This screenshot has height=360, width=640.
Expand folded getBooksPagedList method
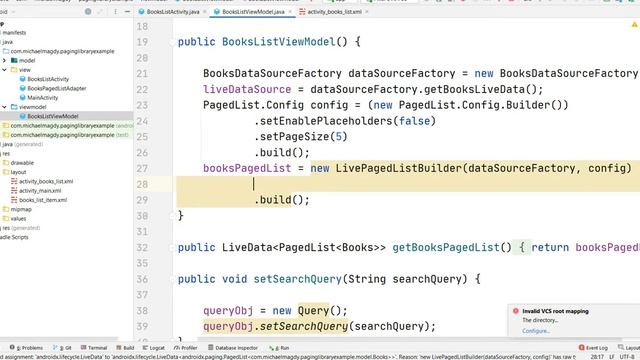172,247
